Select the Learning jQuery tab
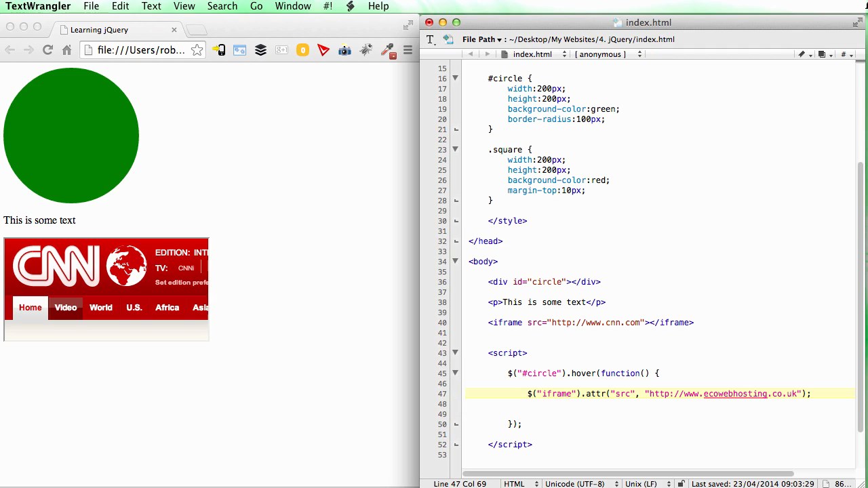Viewport: 868px width, 488px height. click(x=115, y=30)
